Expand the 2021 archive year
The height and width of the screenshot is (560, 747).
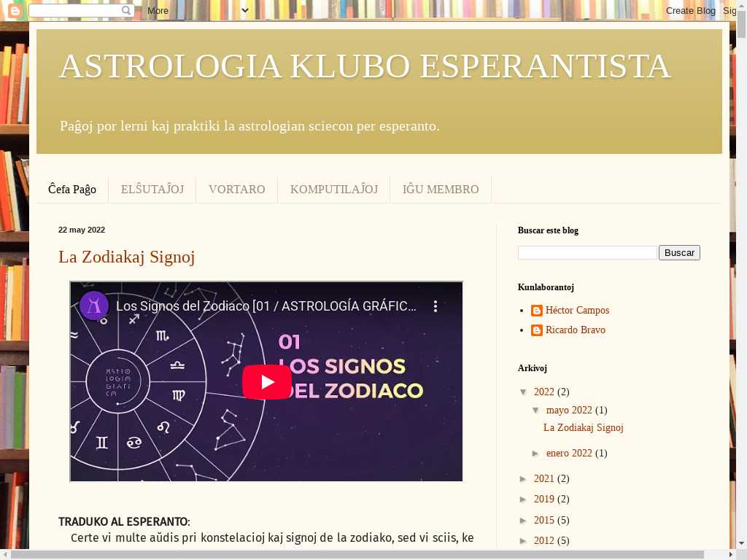(x=524, y=479)
